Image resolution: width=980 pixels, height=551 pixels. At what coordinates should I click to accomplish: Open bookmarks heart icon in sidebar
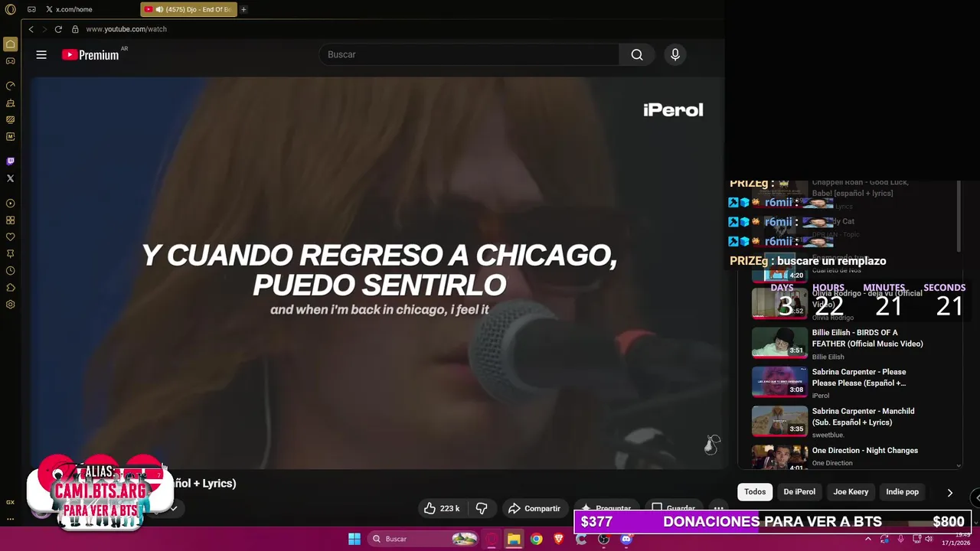pos(10,237)
